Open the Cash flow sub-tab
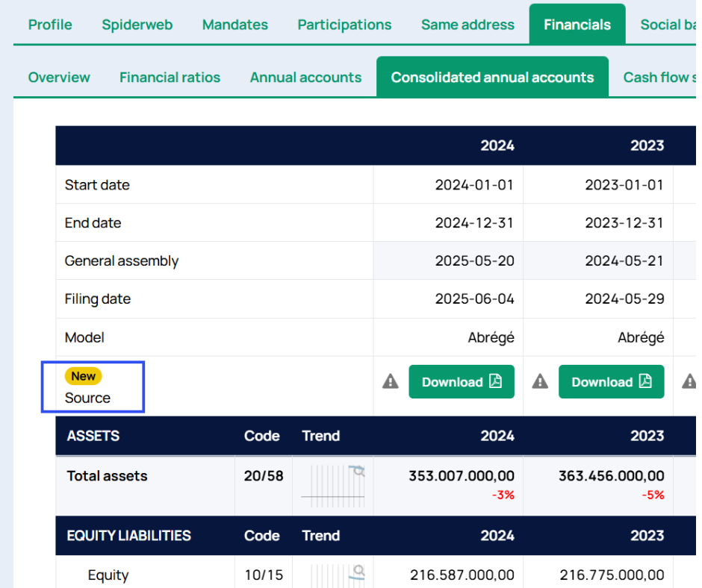702x588 pixels. point(659,78)
